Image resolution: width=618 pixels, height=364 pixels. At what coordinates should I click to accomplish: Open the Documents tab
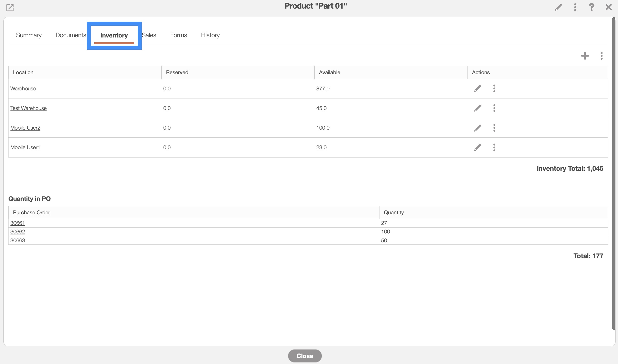click(71, 35)
